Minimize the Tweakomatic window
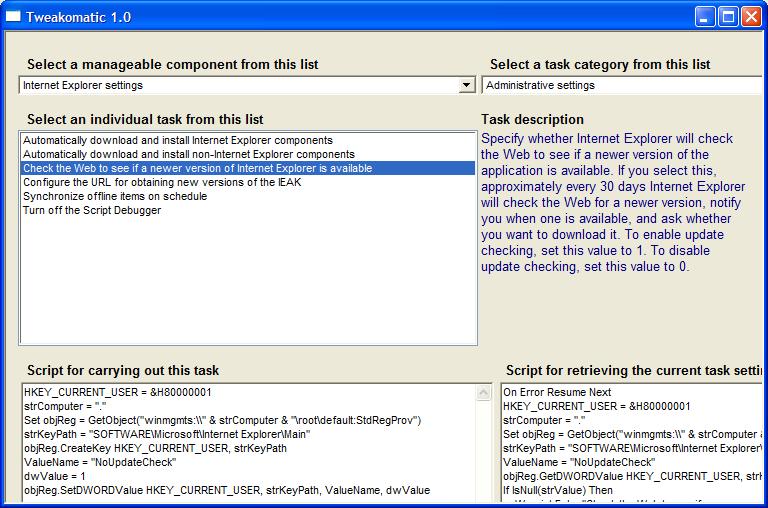The width and height of the screenshot is (768, 508). 705,17
